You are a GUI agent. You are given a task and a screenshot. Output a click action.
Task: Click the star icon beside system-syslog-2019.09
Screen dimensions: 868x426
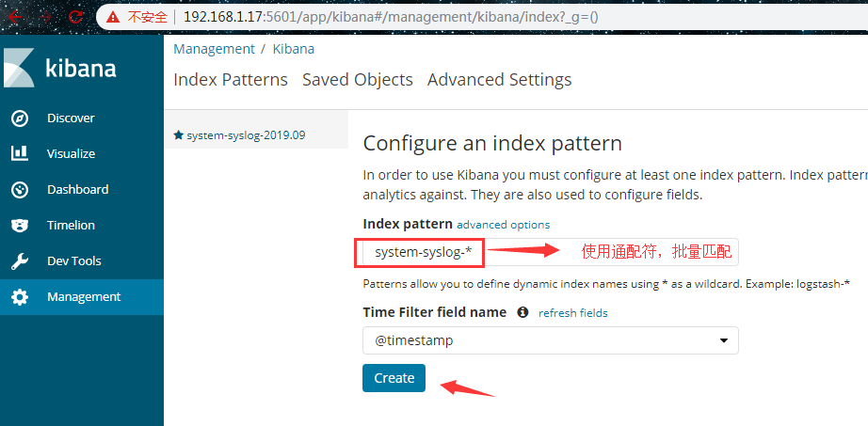pyautogui.click(x=178, y=135)
